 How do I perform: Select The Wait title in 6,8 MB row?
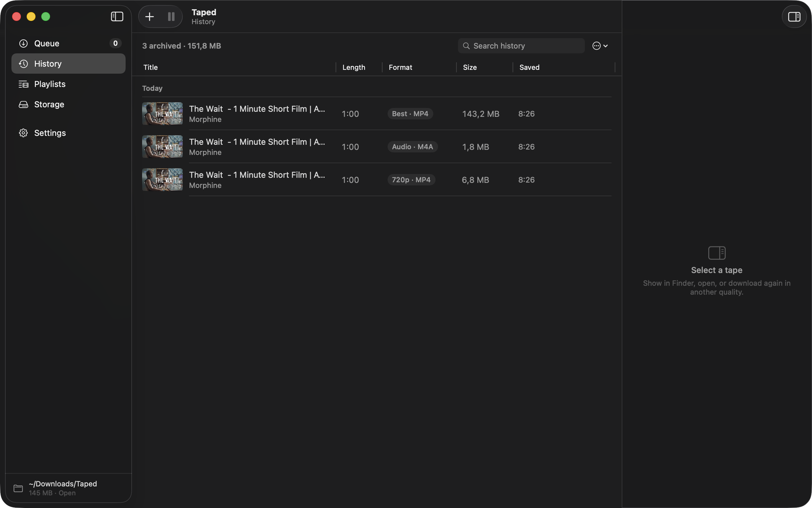257,175
